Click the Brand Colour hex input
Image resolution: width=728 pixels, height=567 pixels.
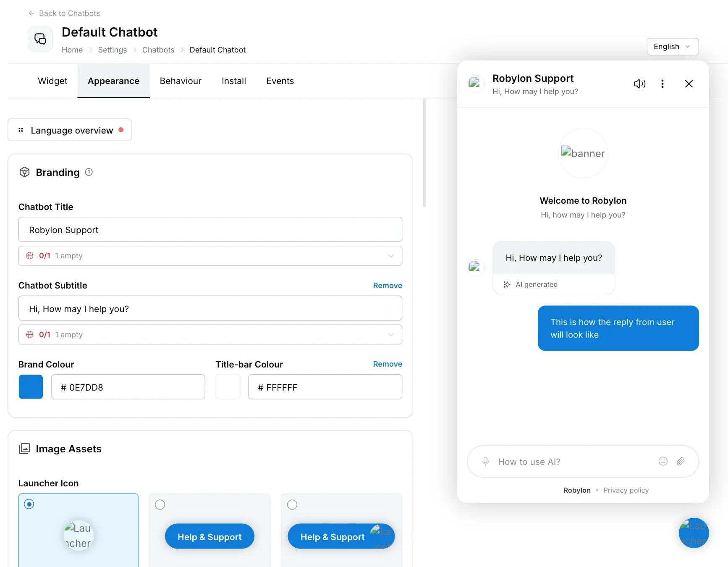128,387
